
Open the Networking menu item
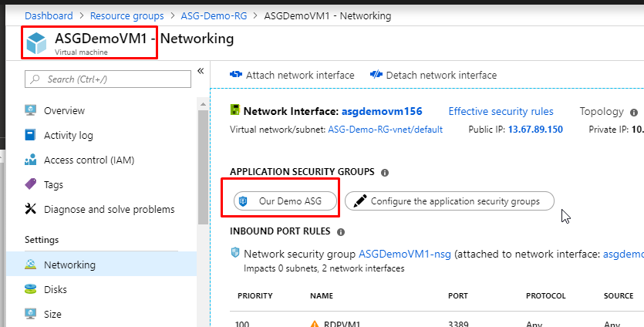(x=69, y=265)
